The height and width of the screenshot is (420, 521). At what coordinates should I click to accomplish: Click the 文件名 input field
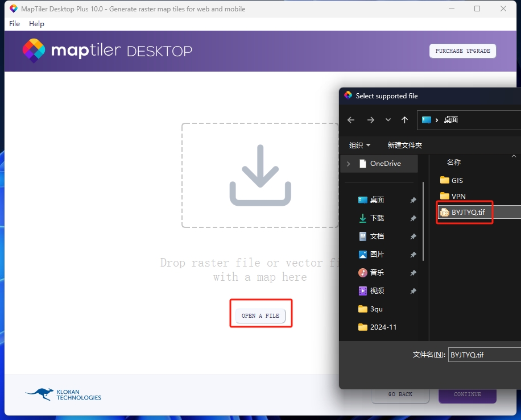pos(485,355)
